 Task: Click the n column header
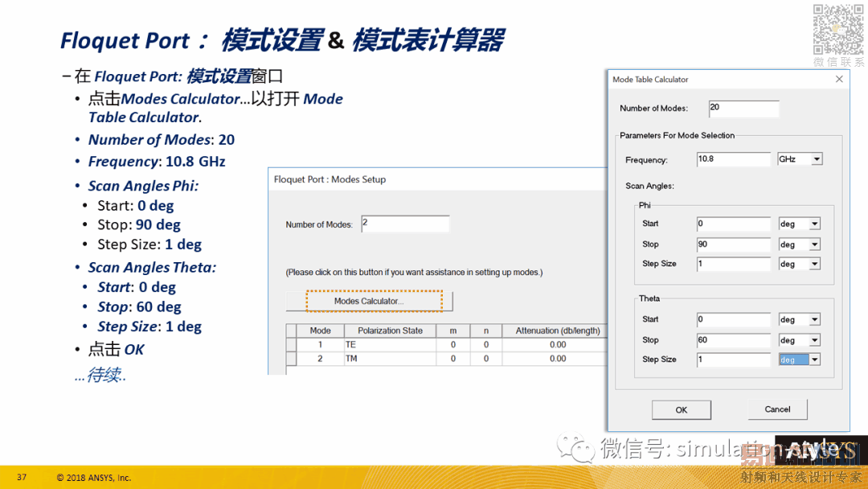(x=486, y=331)
